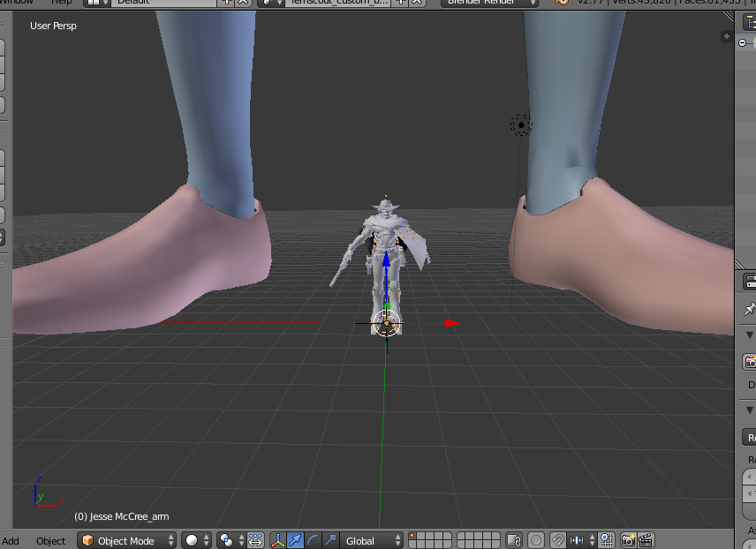Click the lamp object in viewport
Viewport: 756px width, 549px height.
coord(521,125)
